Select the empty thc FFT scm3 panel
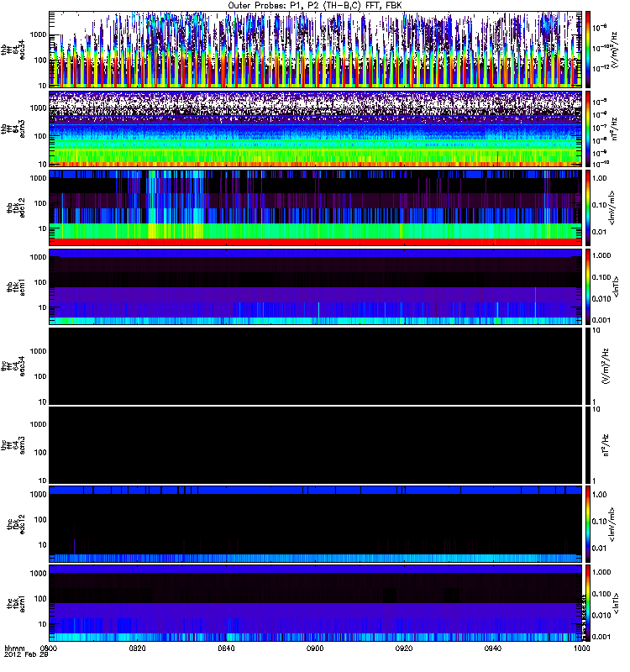The width and height of the screenshot is (630, 672). click(315, 444)
